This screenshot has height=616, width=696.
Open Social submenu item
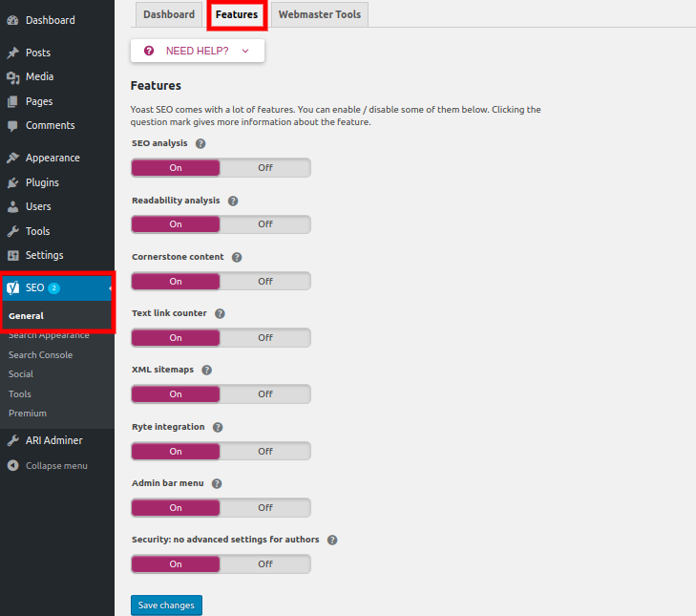click(21, 374)
